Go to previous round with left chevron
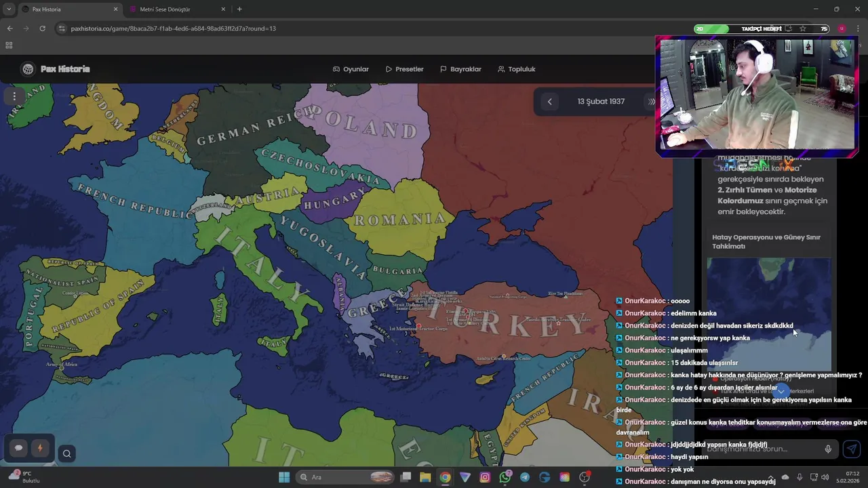 coord(549,102)
